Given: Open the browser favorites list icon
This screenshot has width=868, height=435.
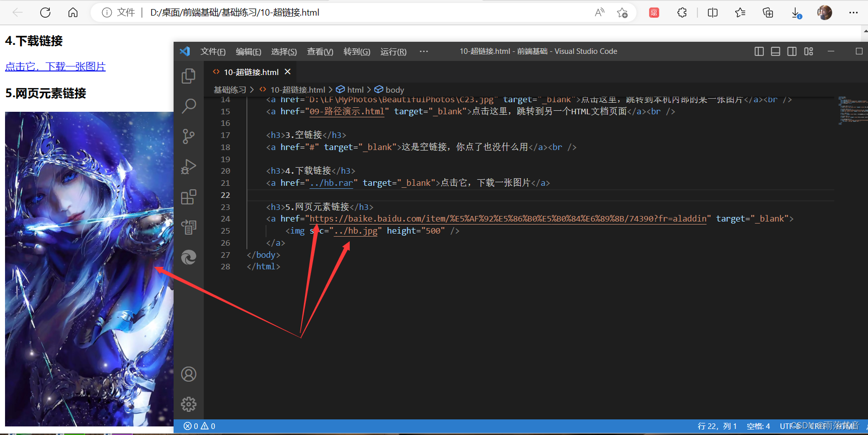Looking at the screenshot, I should (x=740, y=13).
